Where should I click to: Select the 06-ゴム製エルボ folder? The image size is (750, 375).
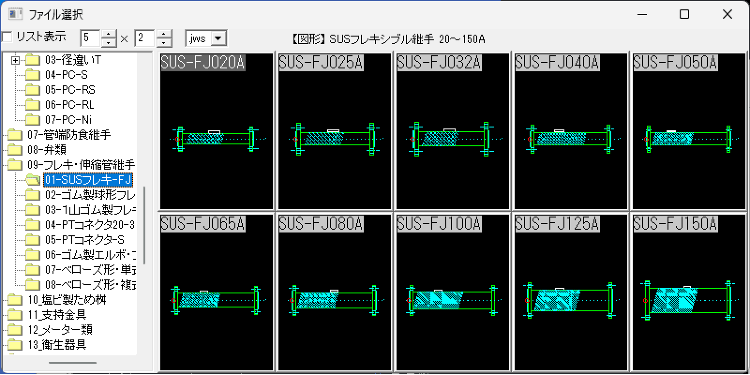(x=90, y=255)
